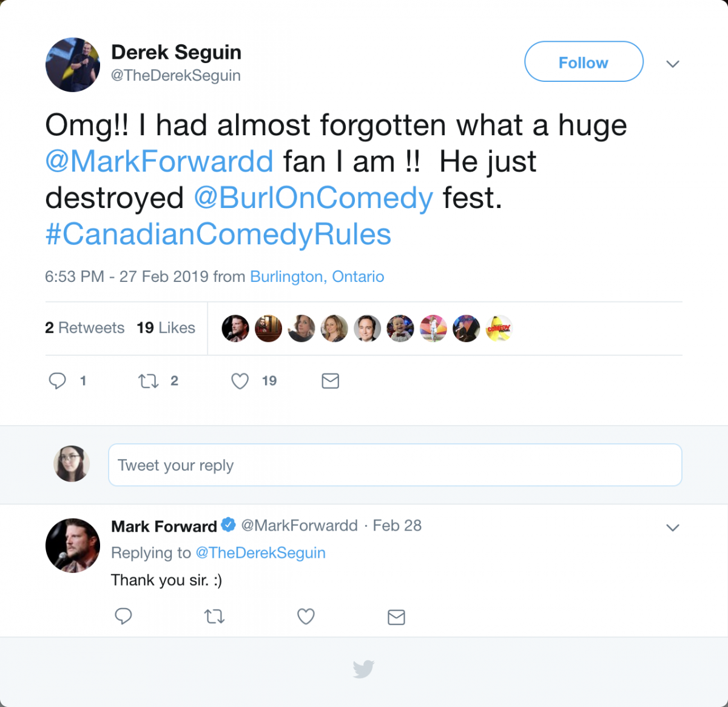This screenshot has height=707, width=728.
Task: View the 2 Retweets list
Action: pos(84,328)
